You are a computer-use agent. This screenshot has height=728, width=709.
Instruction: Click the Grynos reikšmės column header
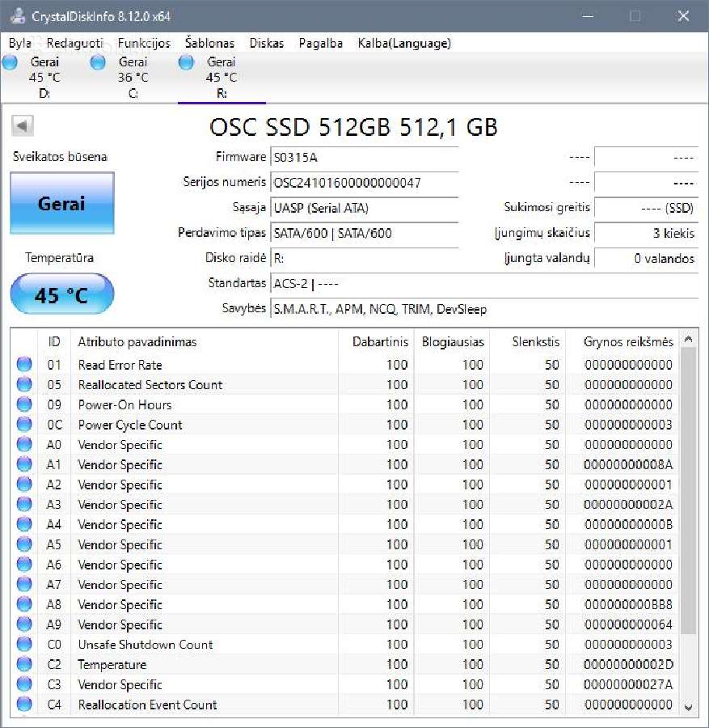point(628,341)
